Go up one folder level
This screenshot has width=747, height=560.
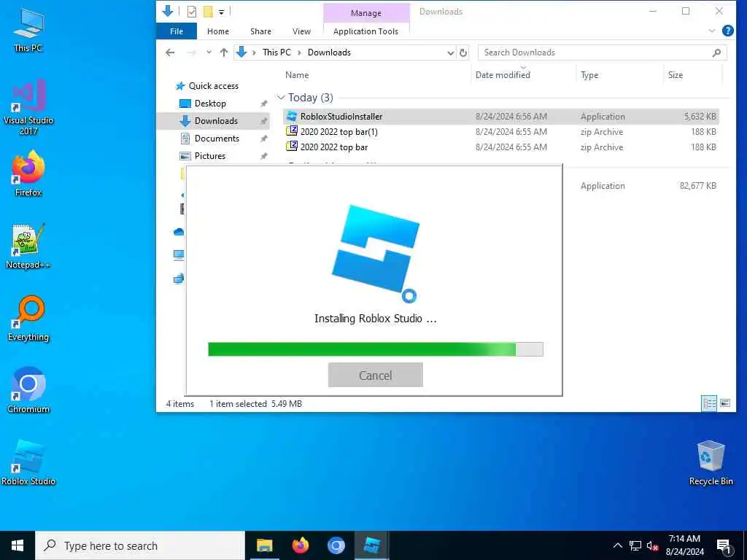(224, 52)
